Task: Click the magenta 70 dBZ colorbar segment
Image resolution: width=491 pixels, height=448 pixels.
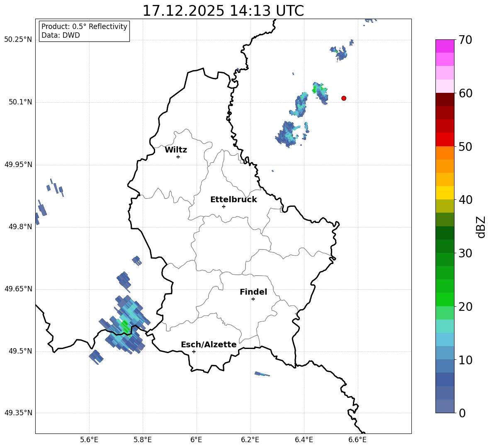Action: (x=445, y=46)
